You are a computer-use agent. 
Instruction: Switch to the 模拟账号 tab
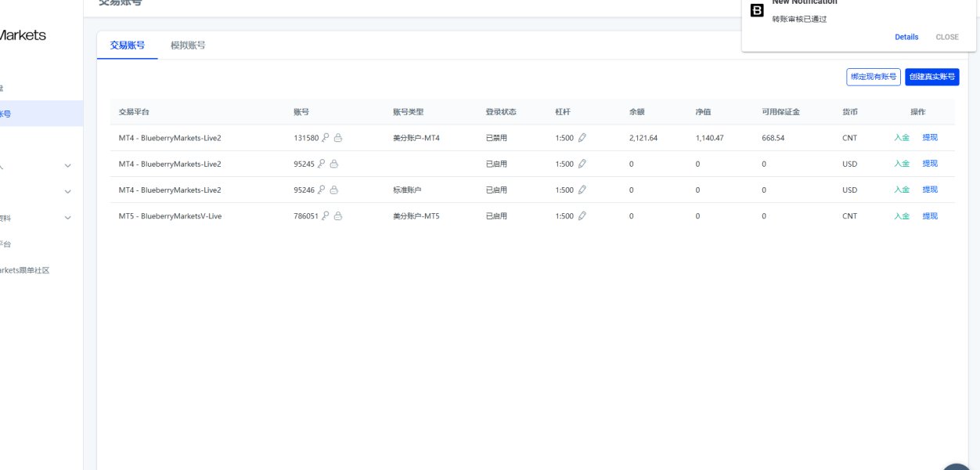(x=188, y=45)
